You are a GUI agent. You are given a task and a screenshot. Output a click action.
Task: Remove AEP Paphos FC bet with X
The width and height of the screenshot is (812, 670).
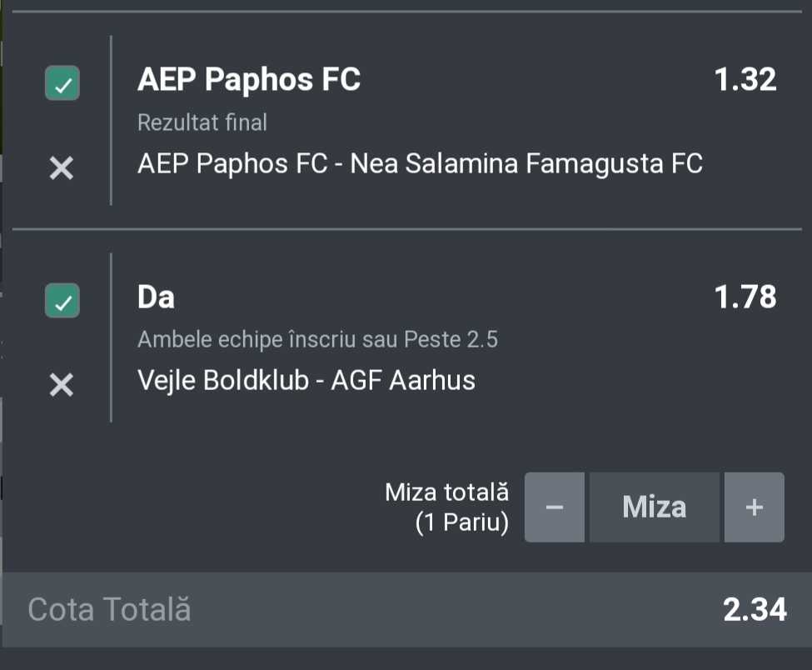click(62, 169)
